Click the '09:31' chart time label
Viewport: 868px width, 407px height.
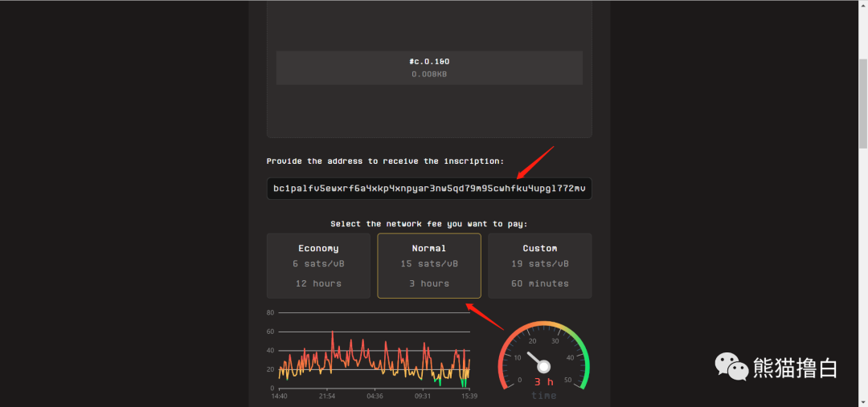423,396
